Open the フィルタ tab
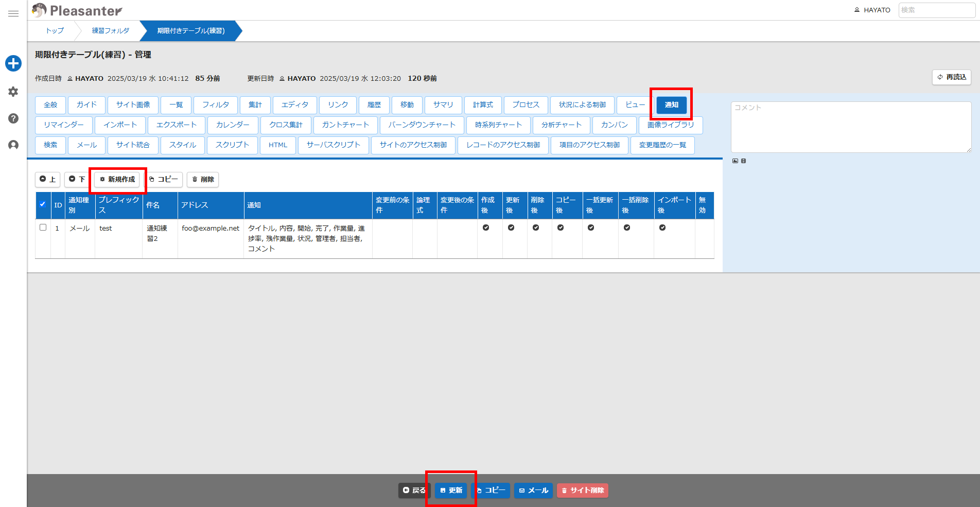This screenshot has width=980, height=507. (216, 105)
